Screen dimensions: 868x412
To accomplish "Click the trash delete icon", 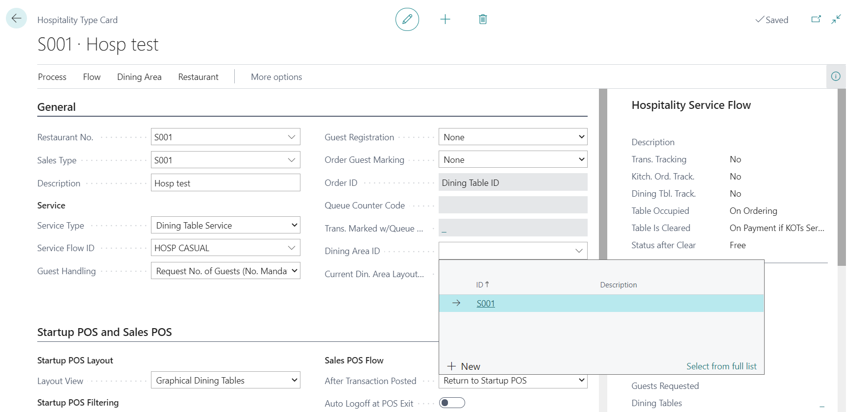I will [x=483, y=20].
